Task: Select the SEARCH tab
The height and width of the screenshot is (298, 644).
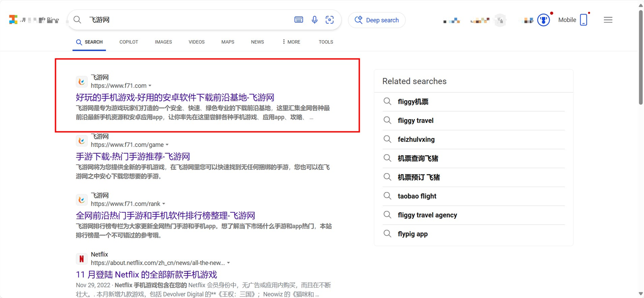Action: tap(89, 42)
